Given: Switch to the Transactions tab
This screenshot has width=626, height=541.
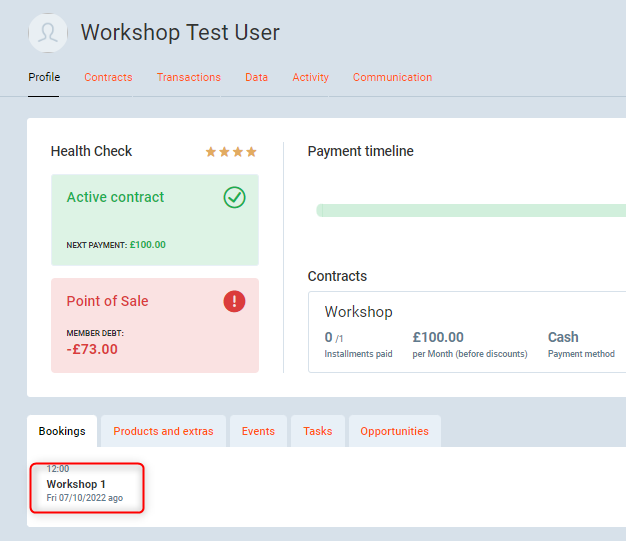Looking at the screenshot, I should point(188,77).
